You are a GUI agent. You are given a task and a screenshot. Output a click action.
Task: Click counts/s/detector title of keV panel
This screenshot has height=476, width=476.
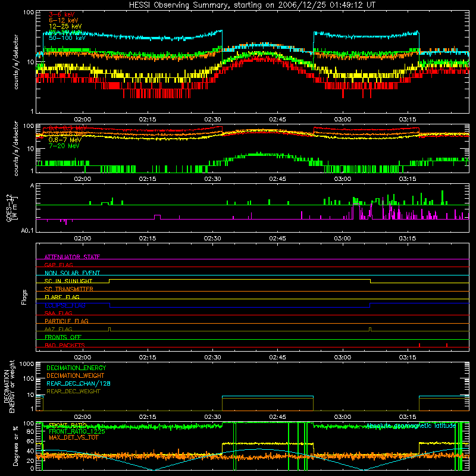[16, 62]
